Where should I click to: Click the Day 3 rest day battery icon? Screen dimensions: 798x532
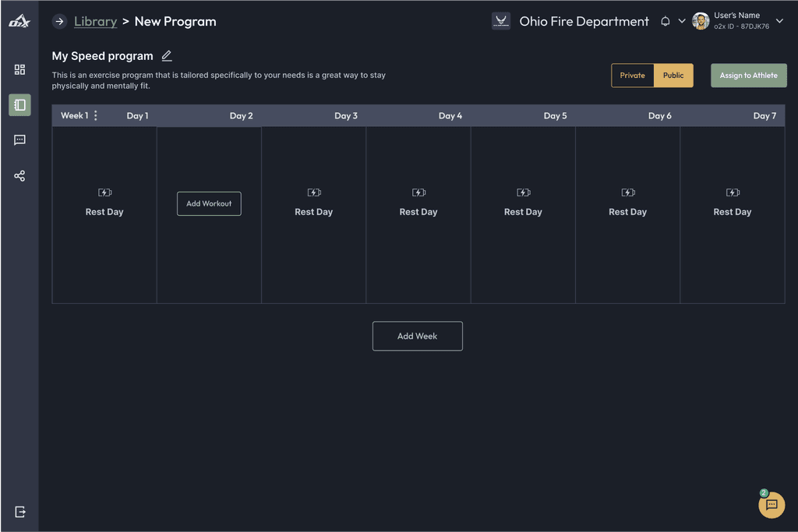click(x=314, y=192)
